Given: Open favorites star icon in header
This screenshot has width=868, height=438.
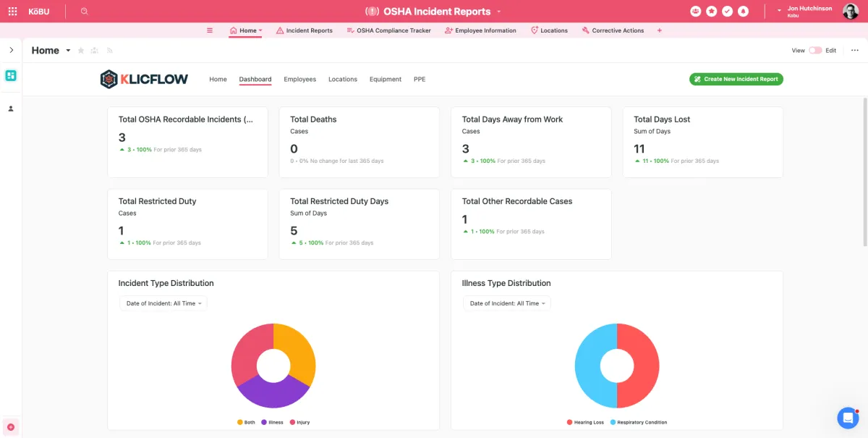Looking at the screenshot, I should click(x=712, y=12).
